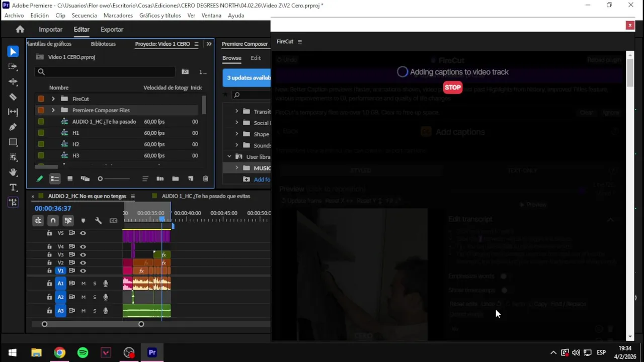Open Spotify from Windows taskbar
The image size is (644, 362).
click(83, 352)
